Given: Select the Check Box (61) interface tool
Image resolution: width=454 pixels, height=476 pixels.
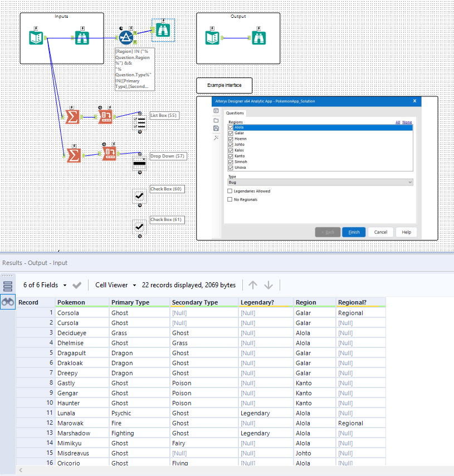Looking at the screenshot, I should pos(140,227).
